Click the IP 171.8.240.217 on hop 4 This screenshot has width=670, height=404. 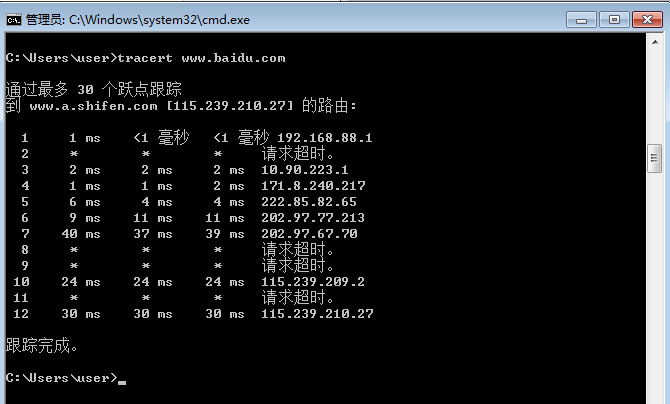[312, 186]
